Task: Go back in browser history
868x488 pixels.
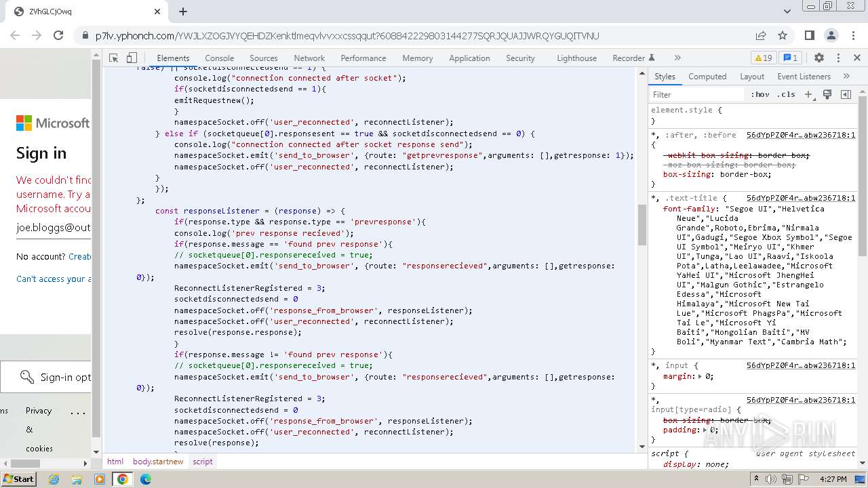Action: point(15,36)
